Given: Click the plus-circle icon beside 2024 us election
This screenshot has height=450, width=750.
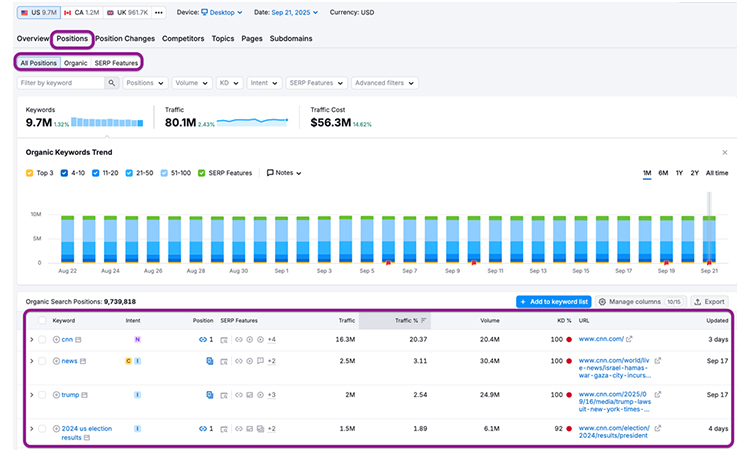Looking at the screenshot, I should click(x=56, y=429).
